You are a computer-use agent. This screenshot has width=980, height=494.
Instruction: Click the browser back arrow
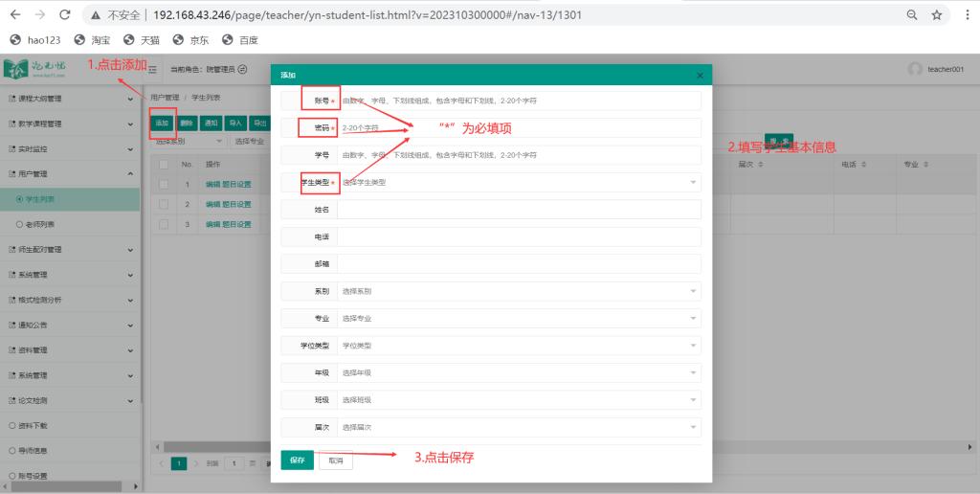15,15
